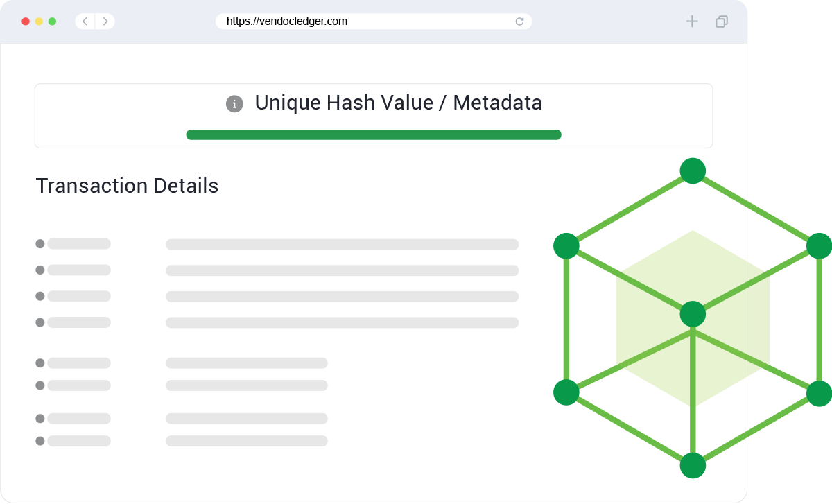Click the info icon beside Unique Hash Value
This screenshot has width=832, height=504.
coord(234,104)
